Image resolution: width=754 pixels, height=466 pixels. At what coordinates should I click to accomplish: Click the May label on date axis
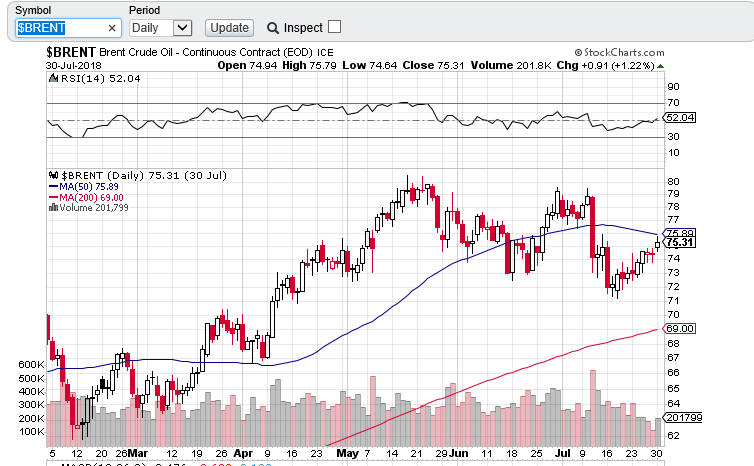click(x=347, y=453)
